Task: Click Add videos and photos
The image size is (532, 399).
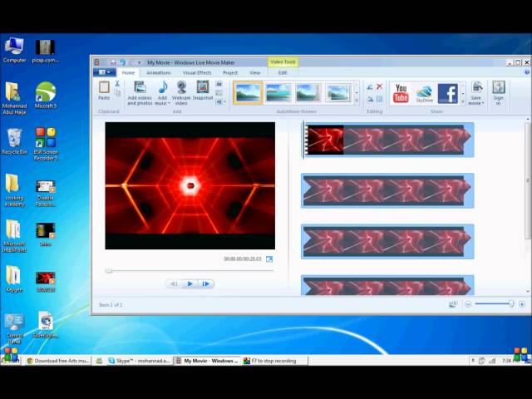Action: click(140, 93)
